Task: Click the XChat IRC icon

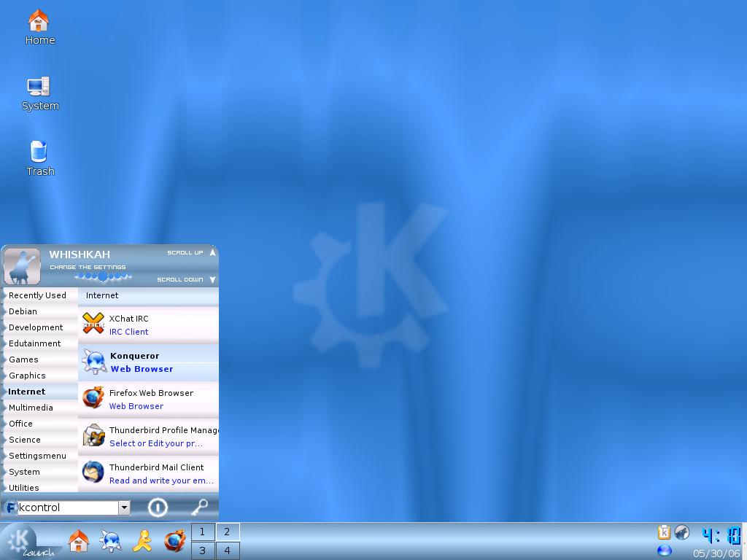Action: point(93,323)
